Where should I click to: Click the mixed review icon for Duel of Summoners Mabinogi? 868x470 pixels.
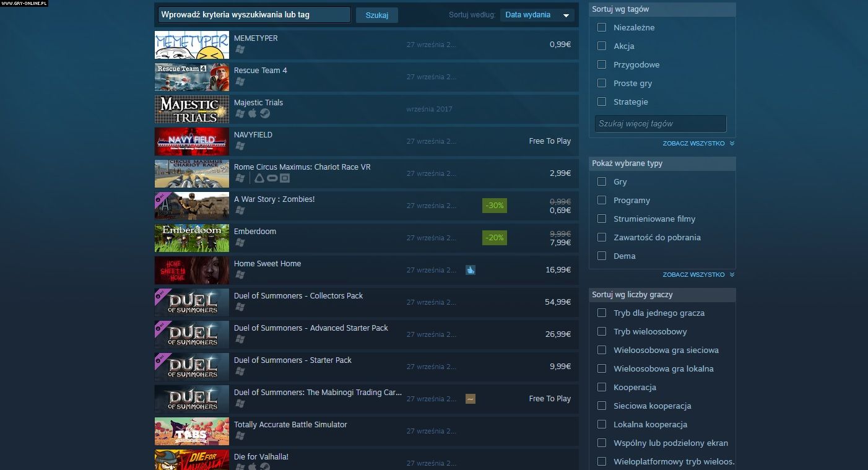click(471, 399)
